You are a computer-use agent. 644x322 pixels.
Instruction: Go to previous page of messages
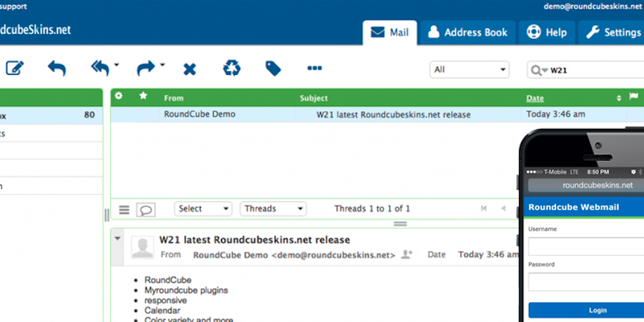tap(503, 209)
